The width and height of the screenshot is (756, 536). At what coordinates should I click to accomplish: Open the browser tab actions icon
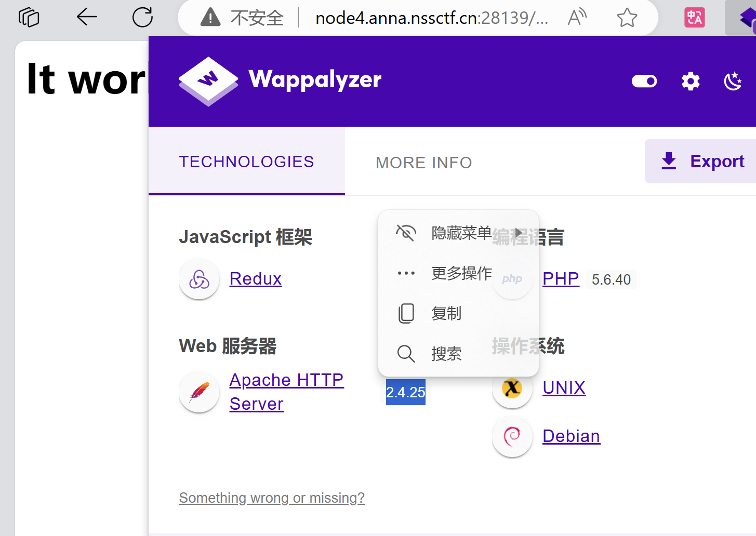[29, 17]
